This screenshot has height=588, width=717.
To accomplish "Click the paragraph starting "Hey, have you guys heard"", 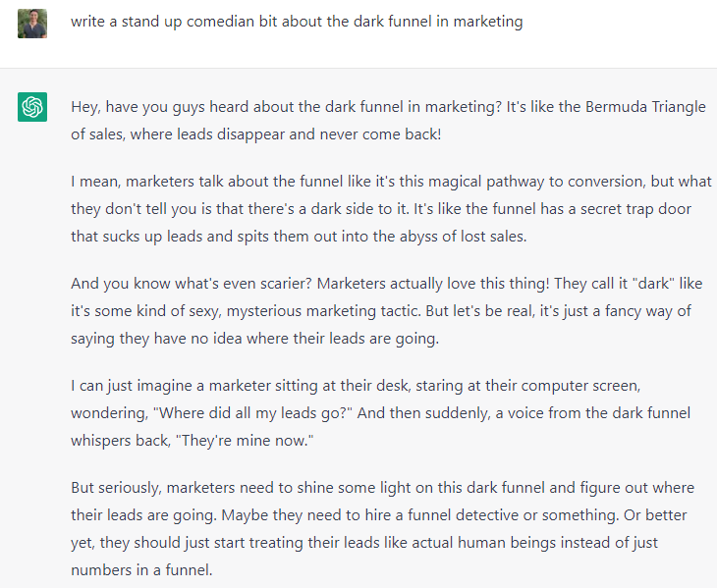I will (388, 121).
